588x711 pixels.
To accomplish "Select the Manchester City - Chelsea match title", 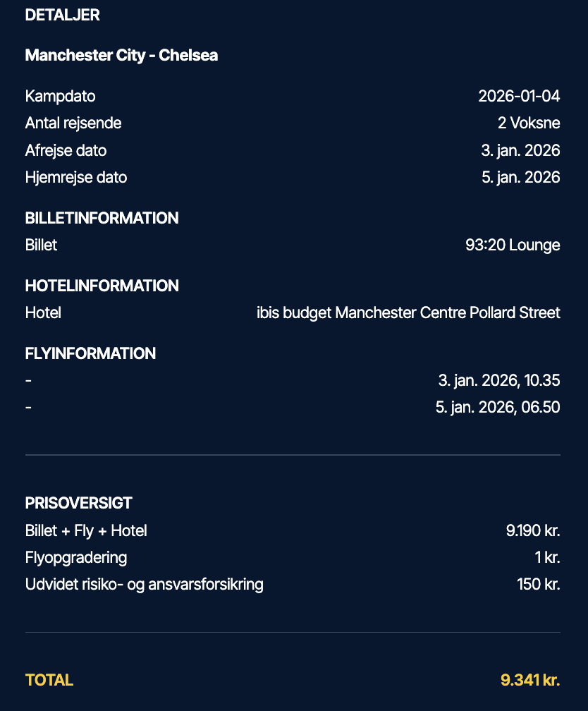I will point(121,55).
